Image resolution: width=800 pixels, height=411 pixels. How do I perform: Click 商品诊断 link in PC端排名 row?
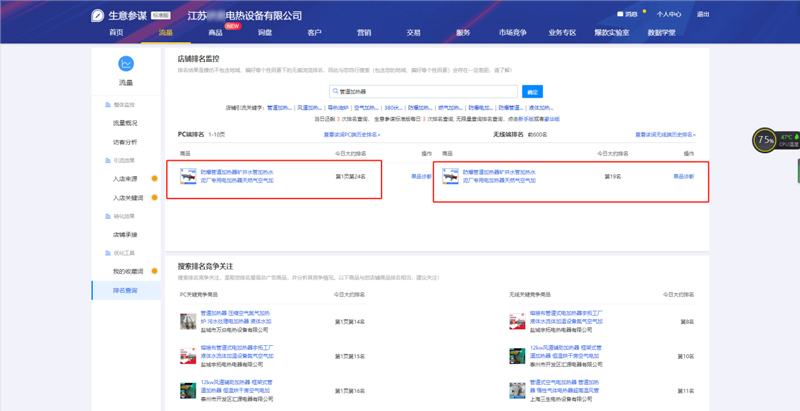click(x=422, y=176)
